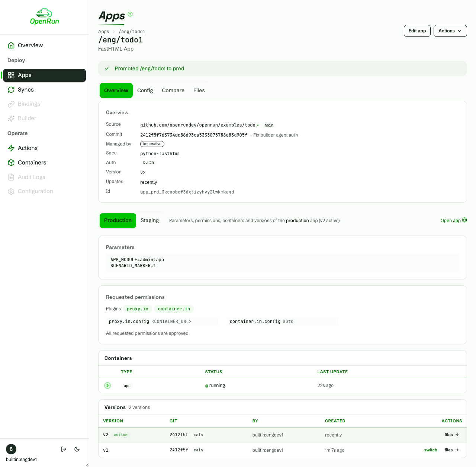
Task: Open the Builder page
Action: (44, 118)
